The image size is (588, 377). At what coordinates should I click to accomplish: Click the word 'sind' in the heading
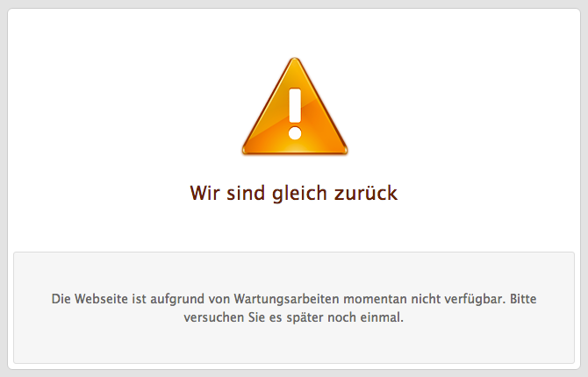coord(246,194)
